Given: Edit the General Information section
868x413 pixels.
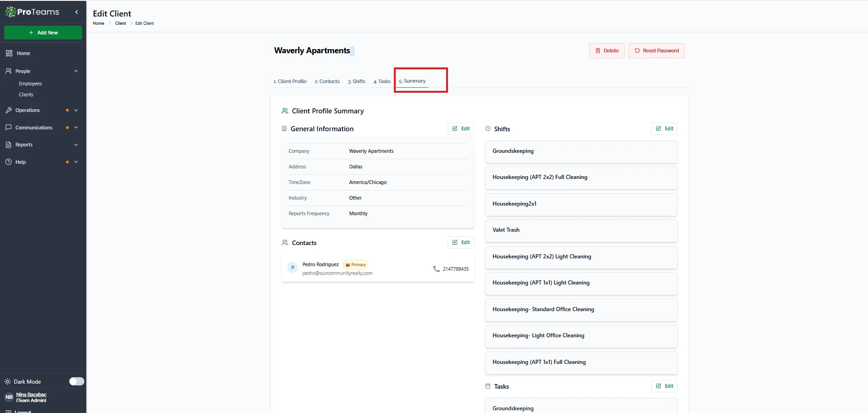Looking at the screenshot, I should 460,129.
